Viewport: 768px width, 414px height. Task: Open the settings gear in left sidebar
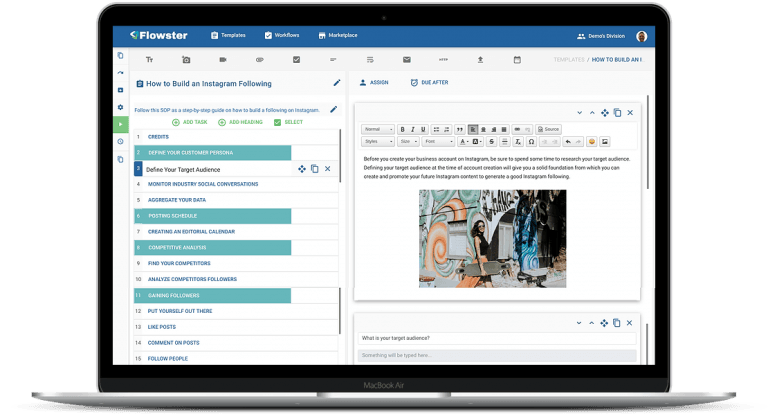tap(120, 107)
